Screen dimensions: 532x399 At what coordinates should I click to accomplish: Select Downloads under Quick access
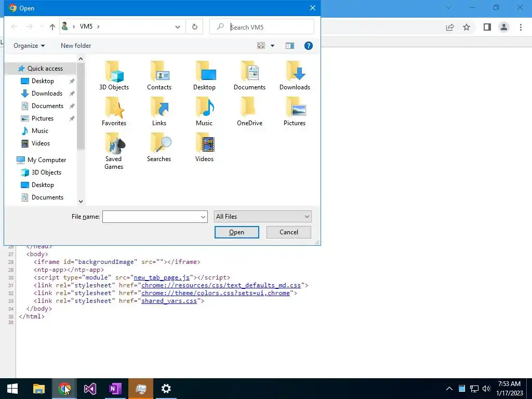[x=47, y=94]
